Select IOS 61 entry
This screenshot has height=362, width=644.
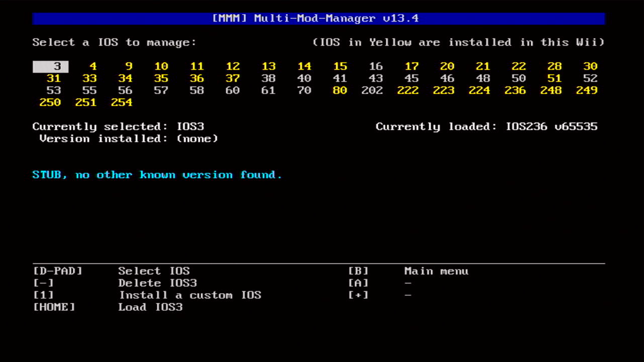click(269, 90)
